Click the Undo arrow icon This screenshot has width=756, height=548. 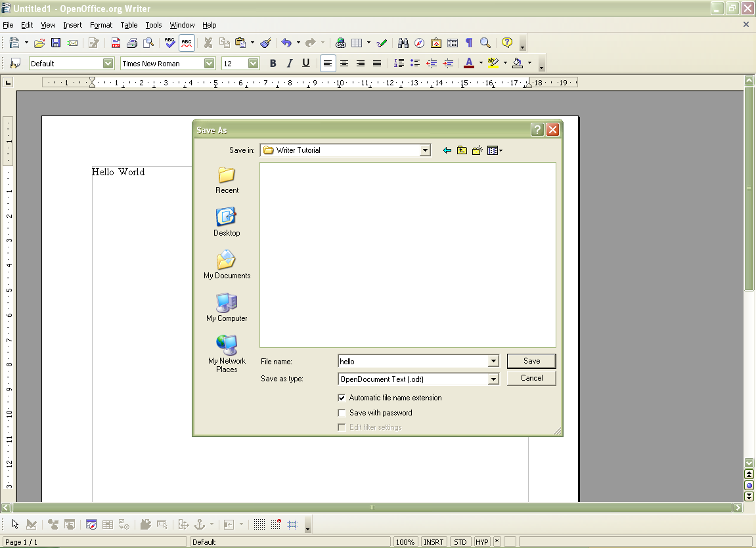tap(286, 43)
